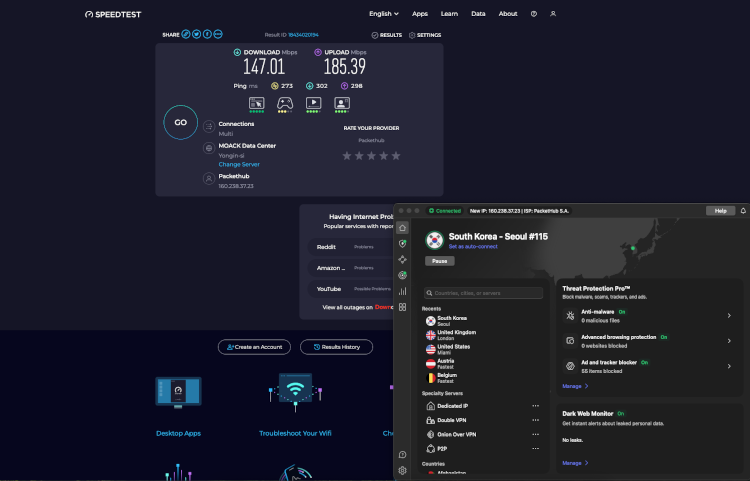Click the web browsing quality icon
The height and width of the screenshot is (481, 750).
tap(256, 103)
